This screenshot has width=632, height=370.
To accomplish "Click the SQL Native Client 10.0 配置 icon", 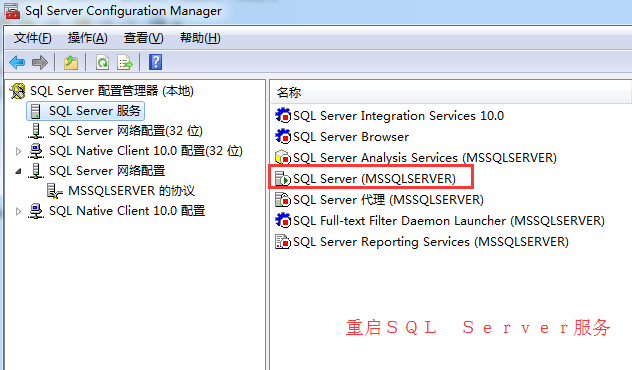I will (x=36, y=211).
